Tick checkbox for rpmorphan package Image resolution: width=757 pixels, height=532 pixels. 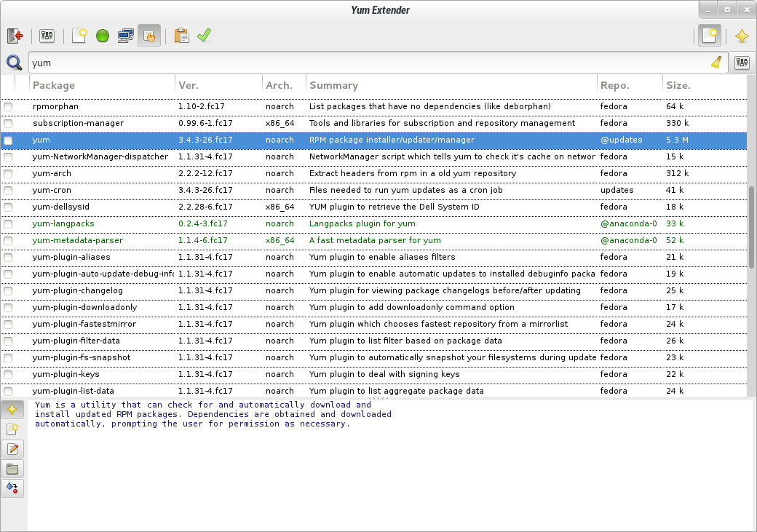8,107
